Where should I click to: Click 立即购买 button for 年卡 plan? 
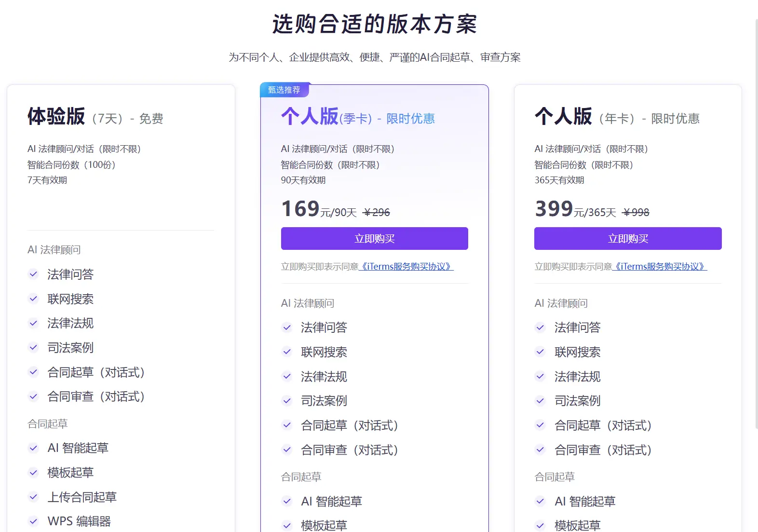627,239
